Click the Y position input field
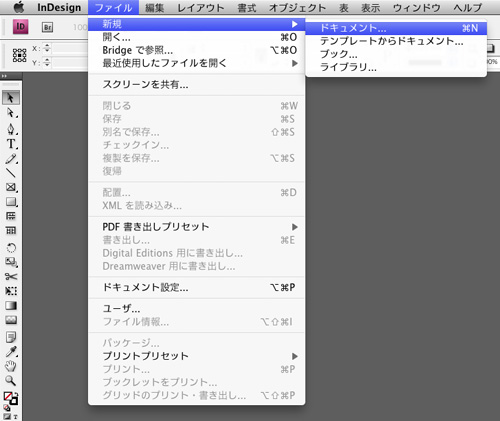This screenshot has height=421, width=500. (69, 62)
